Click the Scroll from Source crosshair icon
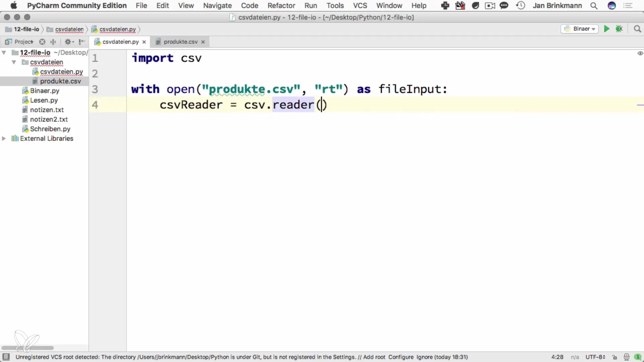Image resolution: width=644 pixels, height=362 pixels. [42, 42]
